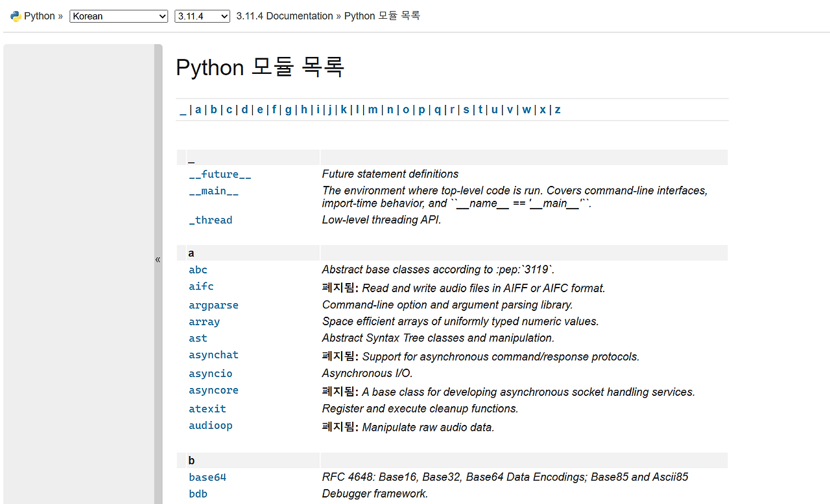The image size is (830, 504).
Task: Open the abc module page
Action: (x=198, y=269)
